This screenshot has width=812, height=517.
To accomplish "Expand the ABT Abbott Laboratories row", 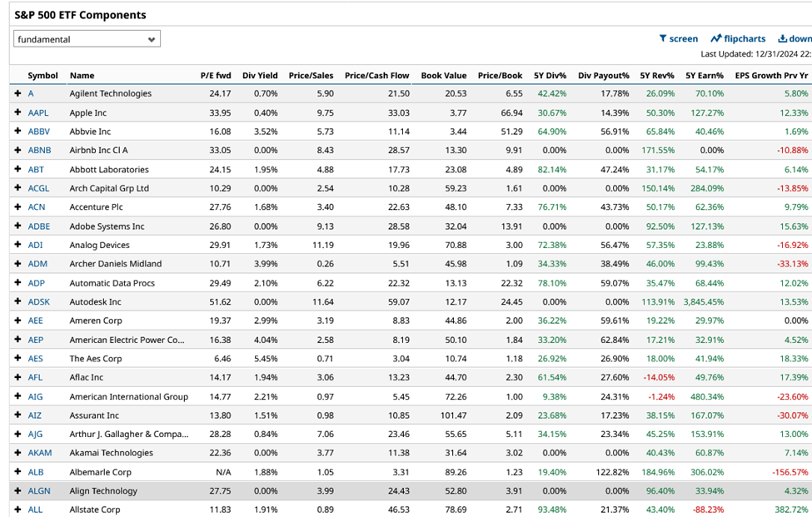I will pyautogui.click(x=18, y=170).
